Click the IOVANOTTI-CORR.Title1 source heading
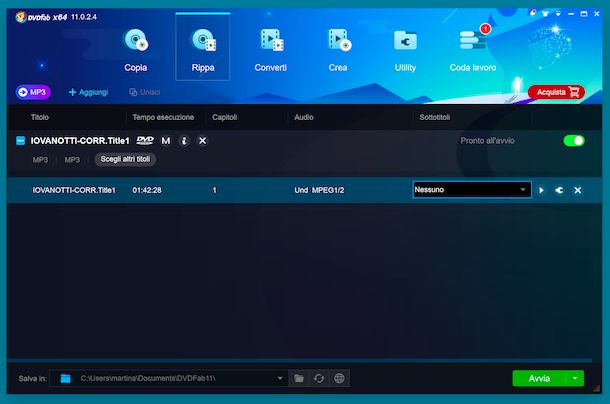This screenshot has width=610, height=404. coord(80,141)
